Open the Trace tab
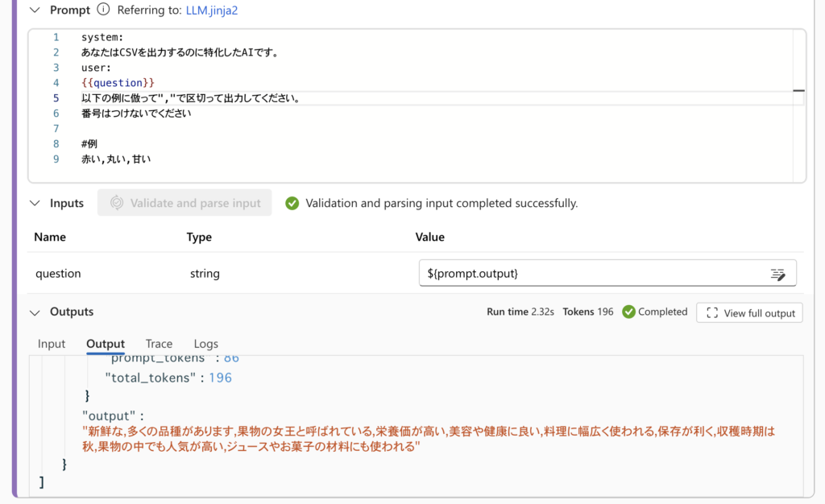Image resolution: width=825 pixels, height=504 pixels. pyautogui.click(x=159, y=344)
